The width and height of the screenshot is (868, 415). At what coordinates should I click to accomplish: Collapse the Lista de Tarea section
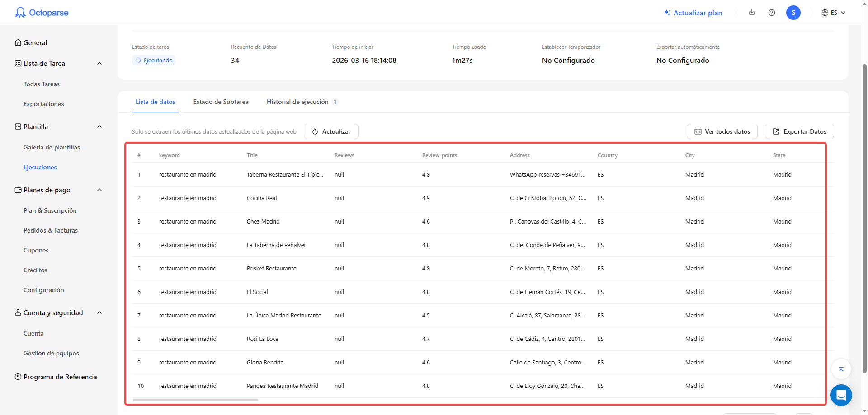99,64
